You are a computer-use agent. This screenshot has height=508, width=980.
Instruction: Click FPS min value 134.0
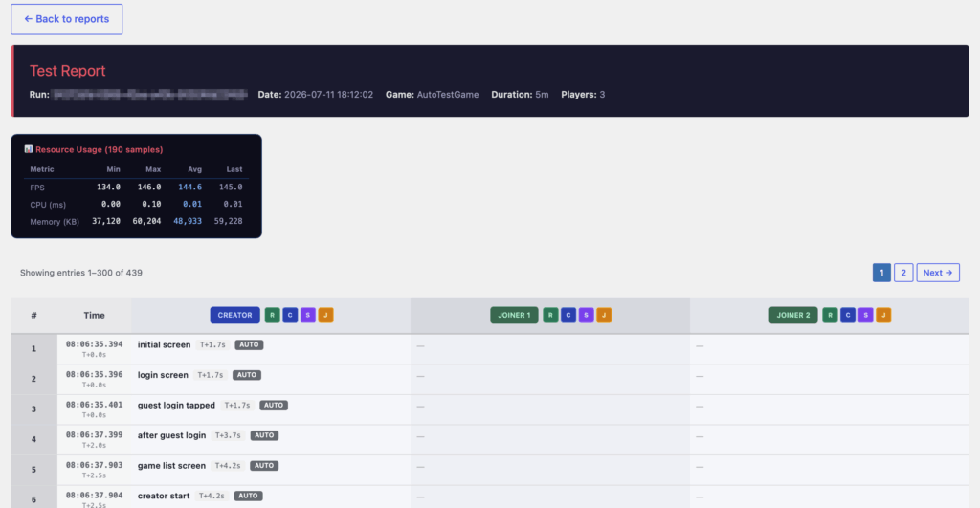coord(108,187)
